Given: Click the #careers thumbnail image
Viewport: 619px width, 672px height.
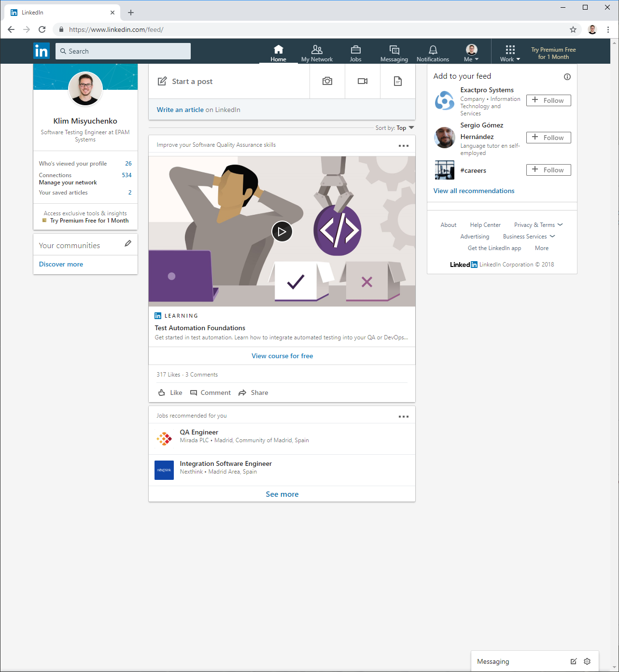Looking at the screenshot, I should [444, 170].
